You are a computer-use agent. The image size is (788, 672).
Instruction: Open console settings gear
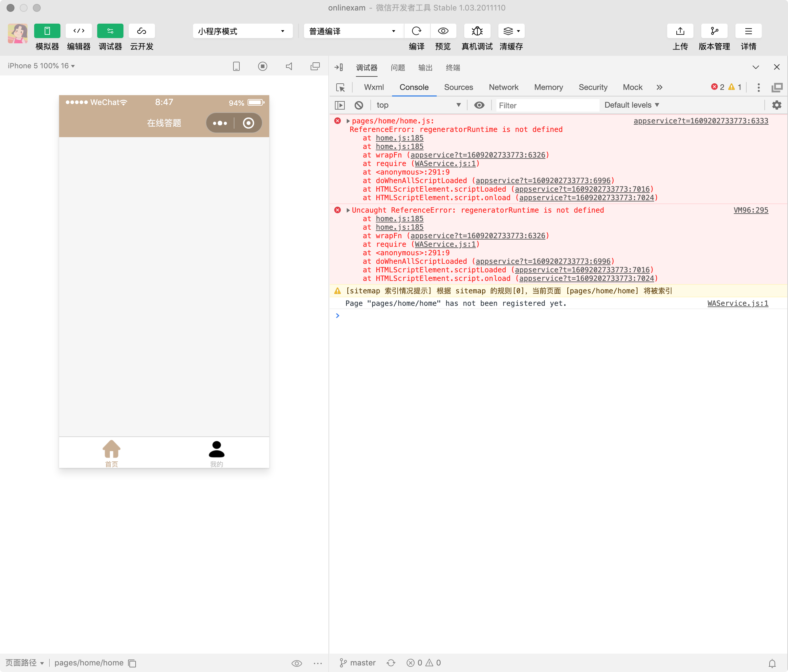[x=777, y=105]
